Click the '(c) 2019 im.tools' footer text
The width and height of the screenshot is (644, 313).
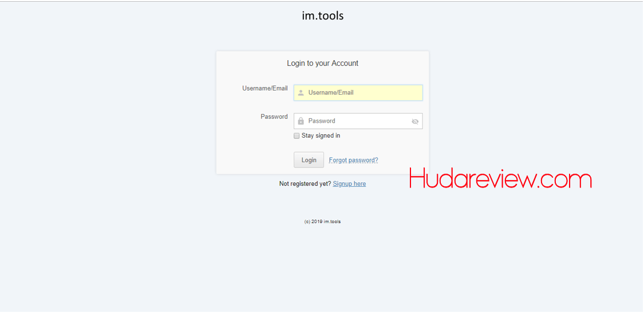click(322, 222)
